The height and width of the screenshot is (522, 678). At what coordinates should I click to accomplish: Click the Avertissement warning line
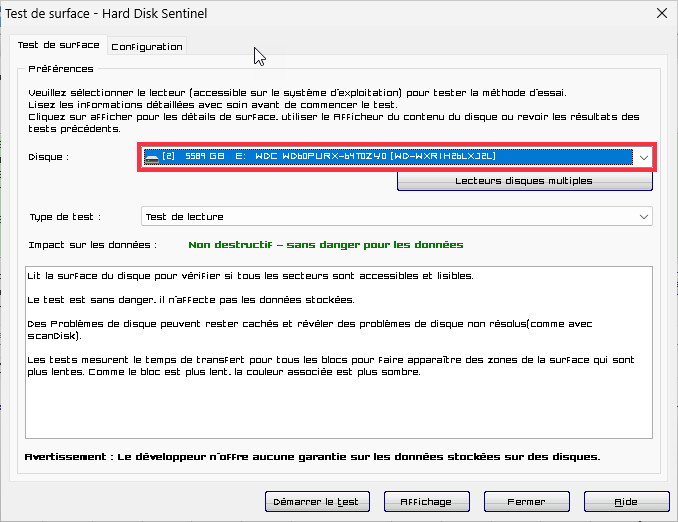[x=312, y=457]
